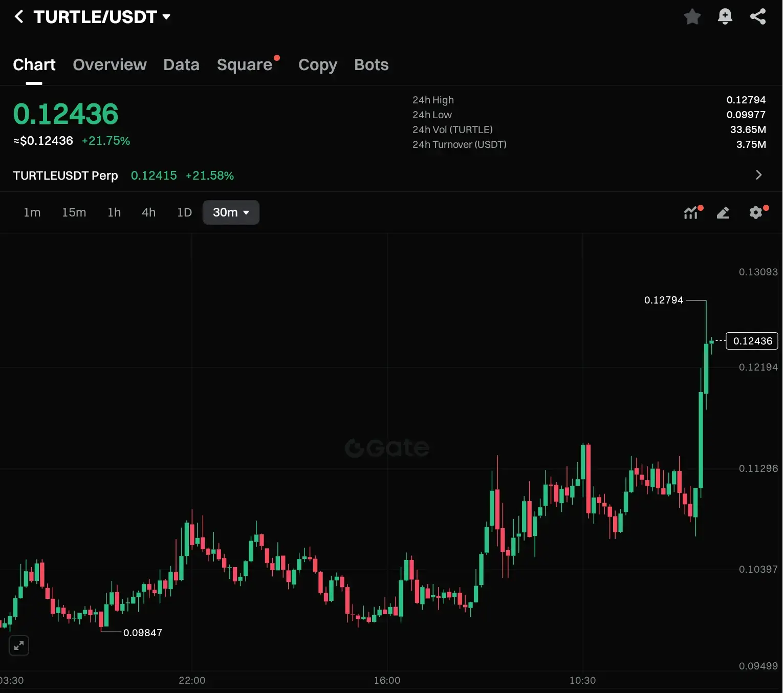This screenshot has width=784, height=693.
Task: Set a price alert with the bell icon
Action: (725, 17)
